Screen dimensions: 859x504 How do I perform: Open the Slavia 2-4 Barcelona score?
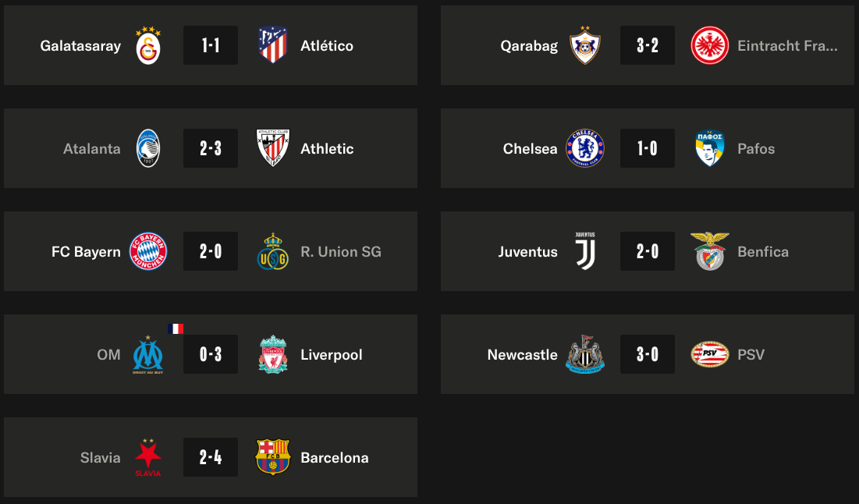[x=211, y=457]
